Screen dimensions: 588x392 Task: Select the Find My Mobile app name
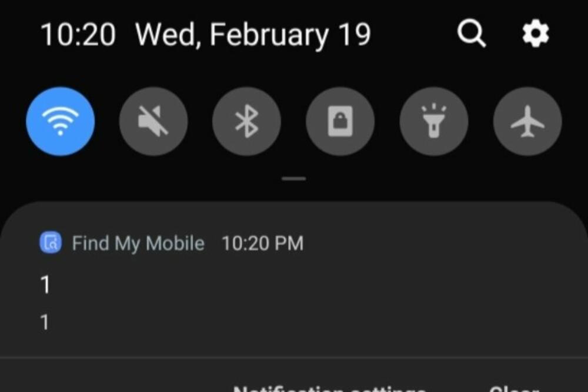coord(138,243)
